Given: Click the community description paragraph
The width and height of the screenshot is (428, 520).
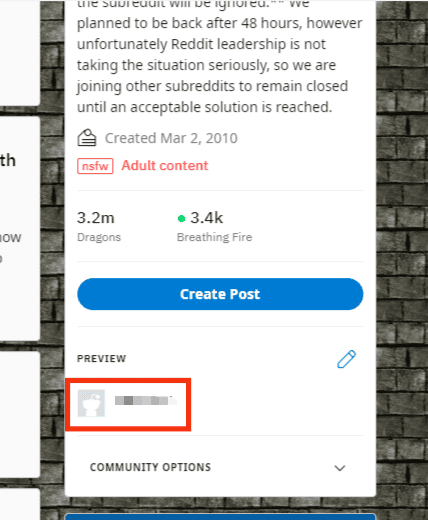Looking at the screenshot, I should [220, 58].
